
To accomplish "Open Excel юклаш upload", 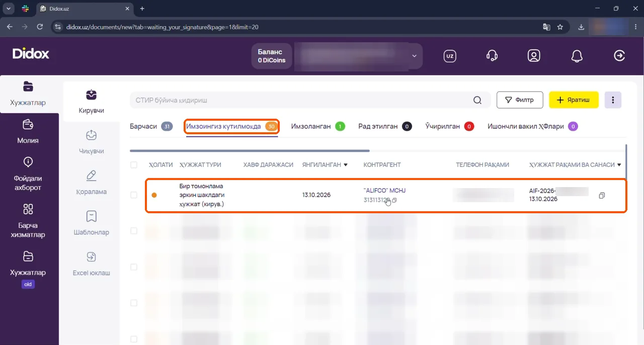I will [91, 264].
